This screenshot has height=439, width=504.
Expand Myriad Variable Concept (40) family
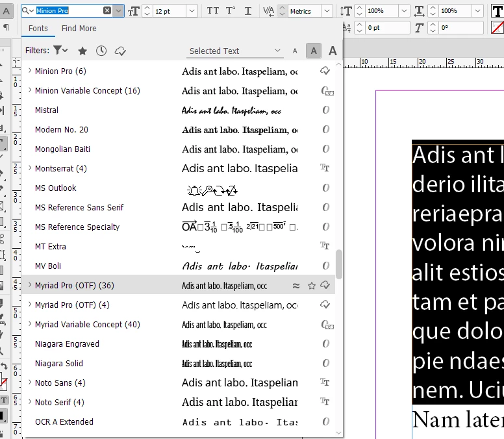30,323
